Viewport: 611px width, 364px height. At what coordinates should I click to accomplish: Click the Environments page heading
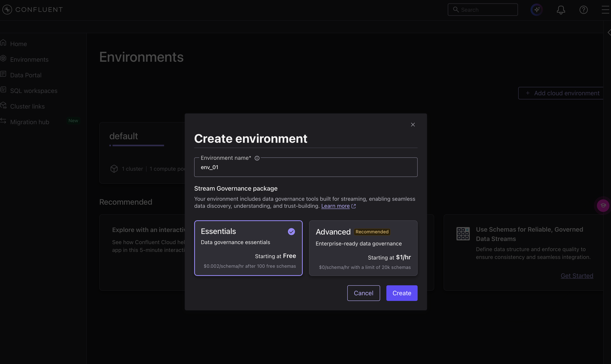tap(141, 57)
